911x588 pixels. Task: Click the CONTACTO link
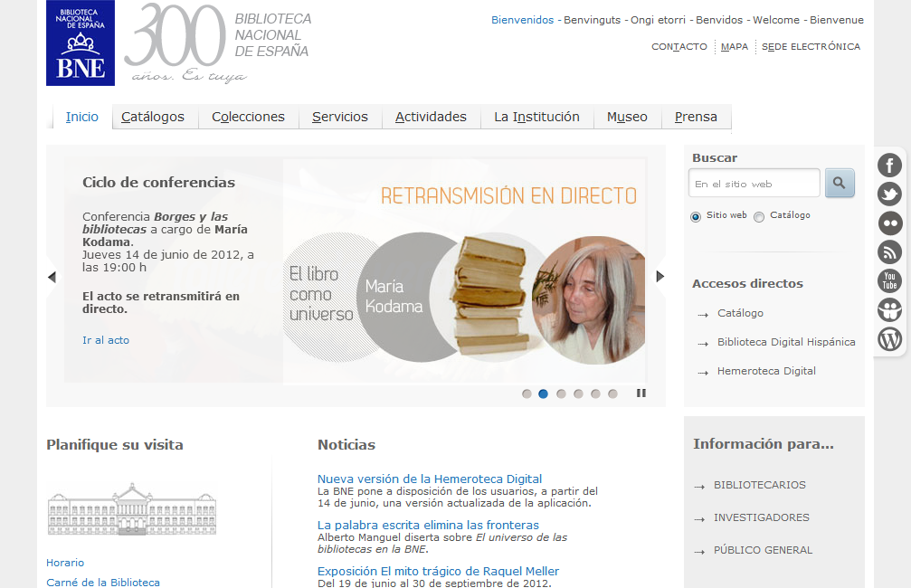[x=679, y=46]
